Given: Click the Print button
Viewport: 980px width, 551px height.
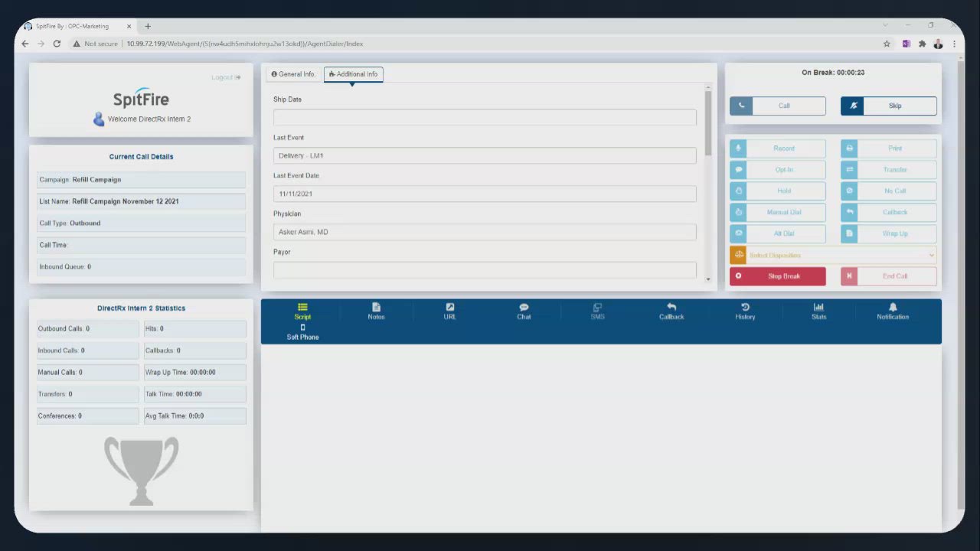Looking at the screenshot, I should click(x=889, y=148).
